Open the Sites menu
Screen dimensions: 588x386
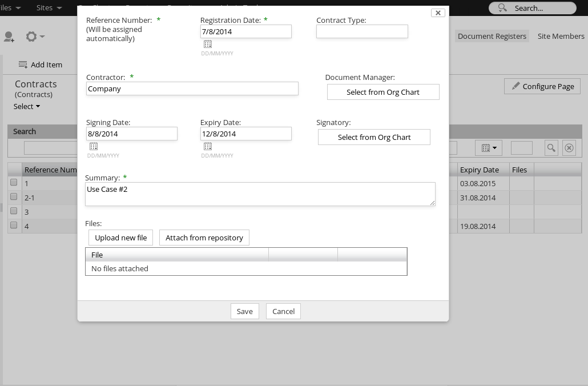49,8
